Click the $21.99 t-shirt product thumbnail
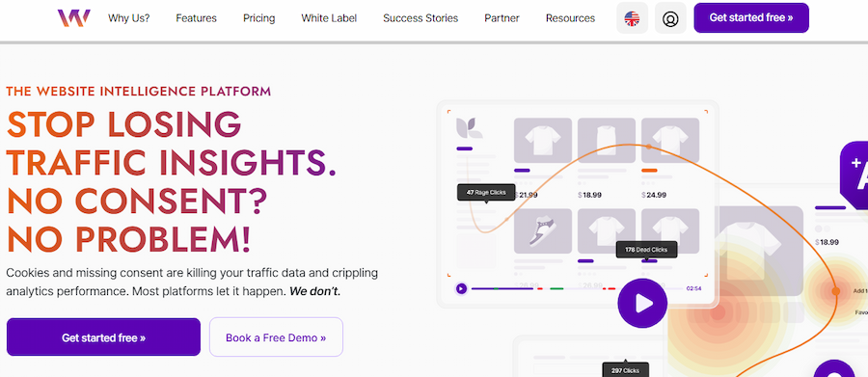Screen dimensions: 868x377 point(543,141)
